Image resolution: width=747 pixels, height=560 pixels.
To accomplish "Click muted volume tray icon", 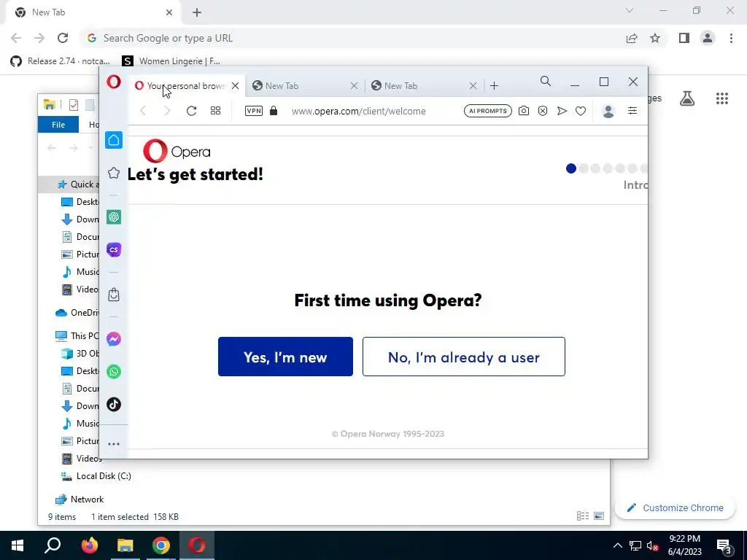I will point(652,546).
